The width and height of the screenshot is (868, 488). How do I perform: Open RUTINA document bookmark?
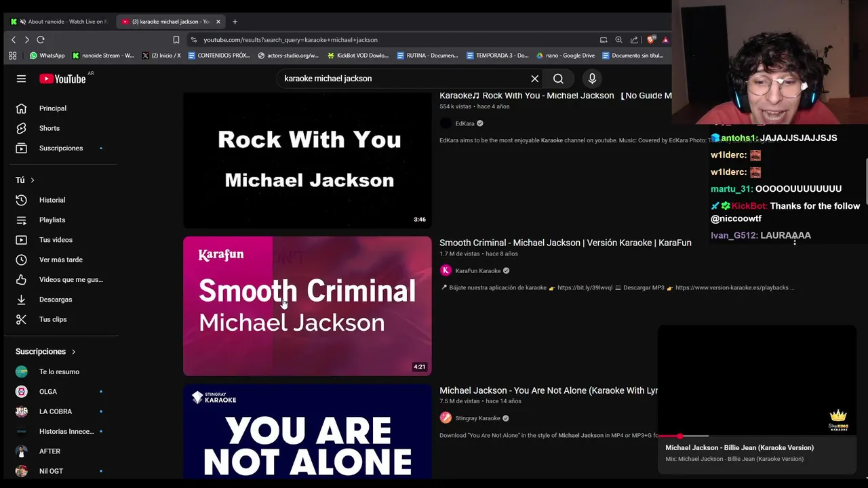[x=428, y=56]
